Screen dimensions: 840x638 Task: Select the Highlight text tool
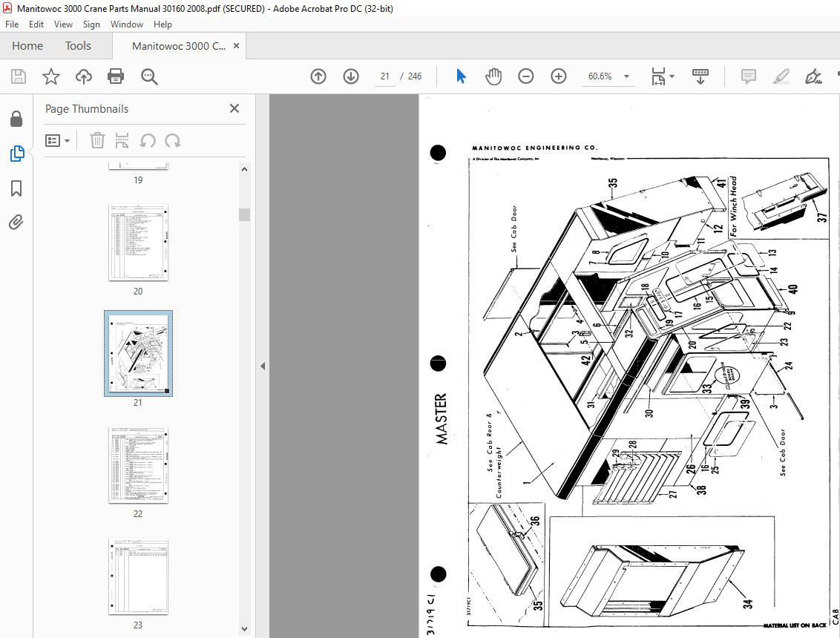781,76
